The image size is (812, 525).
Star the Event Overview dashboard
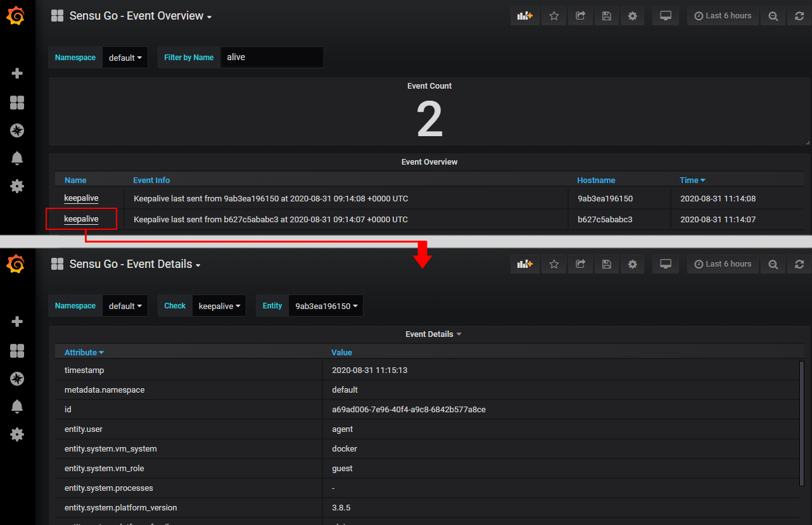[x=554, y=16]
